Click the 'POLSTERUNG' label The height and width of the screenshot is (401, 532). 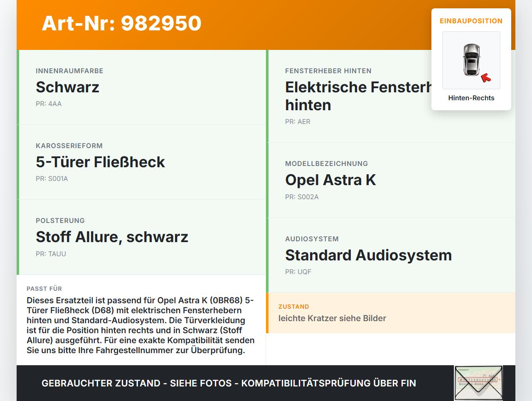[60, 220]
